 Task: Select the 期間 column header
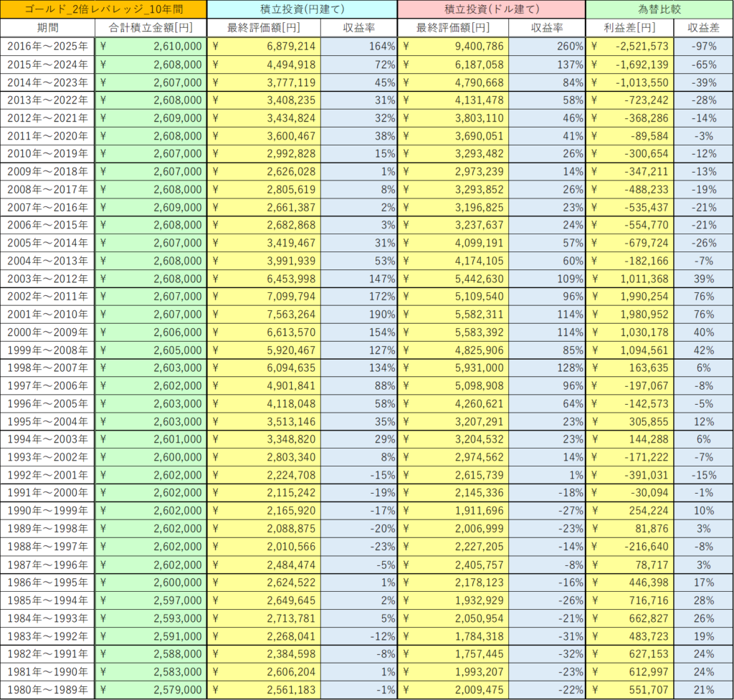coord(47,28)
